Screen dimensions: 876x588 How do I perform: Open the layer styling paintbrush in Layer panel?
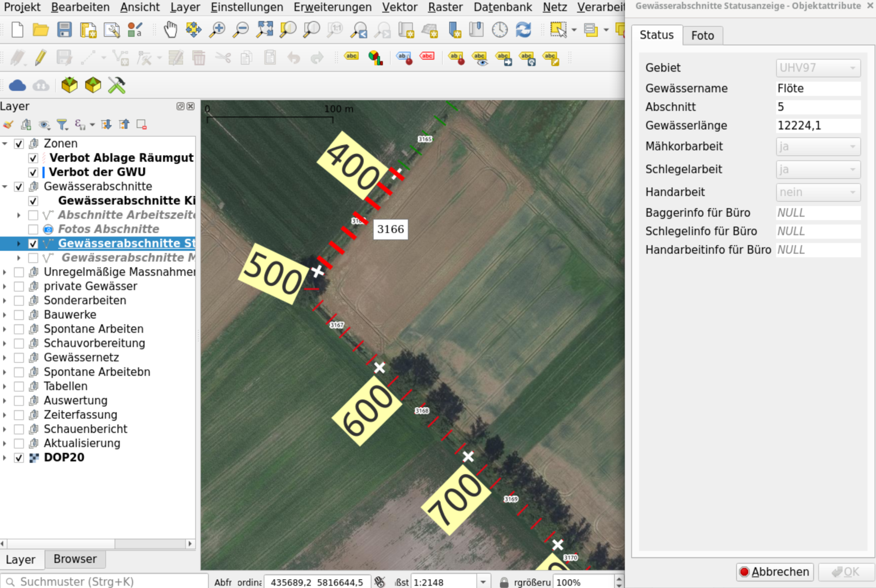pos(8,125)
